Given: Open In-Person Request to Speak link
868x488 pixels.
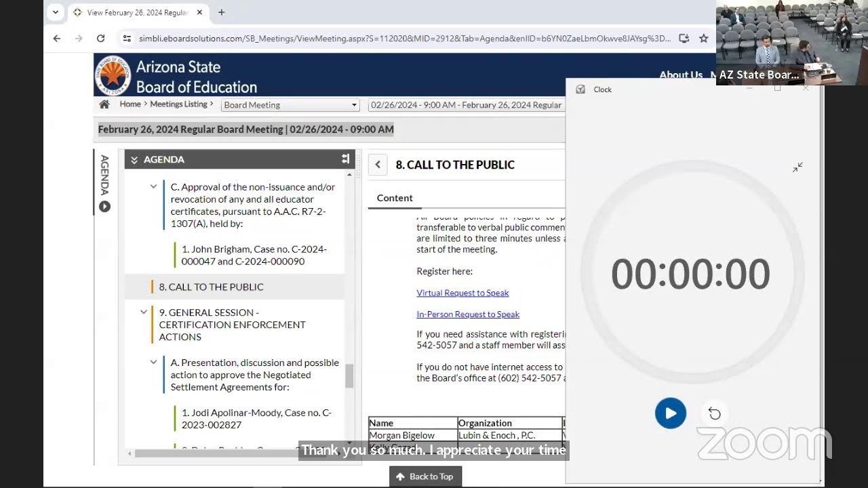Looking at the screenshot, I should pos(468,314).
